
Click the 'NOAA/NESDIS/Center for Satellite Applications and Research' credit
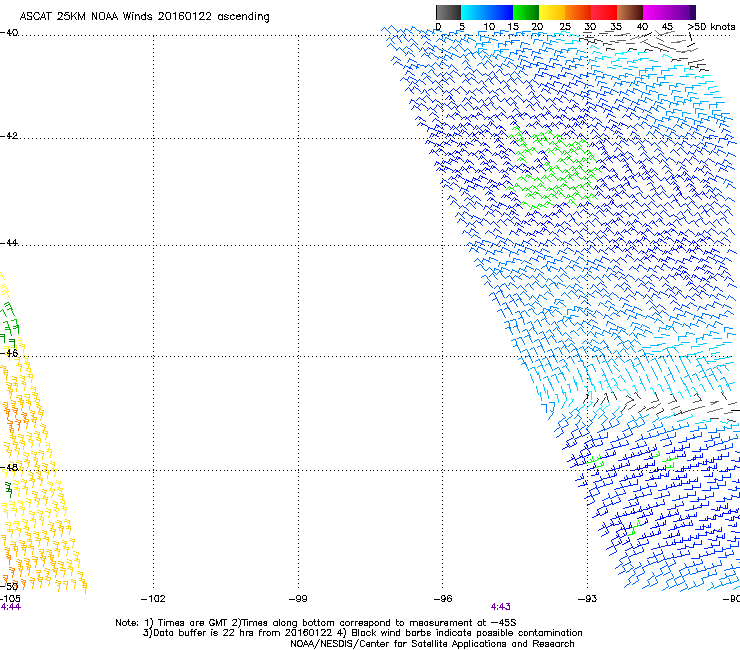[432, 644]
